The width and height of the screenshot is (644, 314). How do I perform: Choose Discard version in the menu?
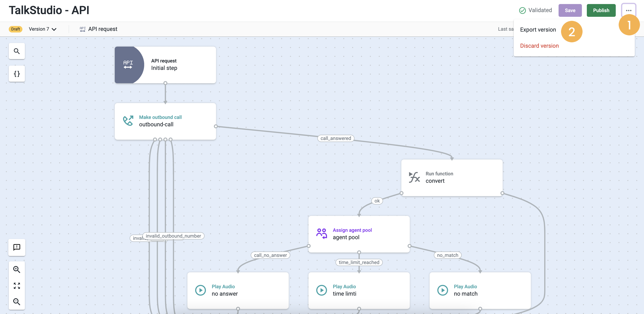539,46
